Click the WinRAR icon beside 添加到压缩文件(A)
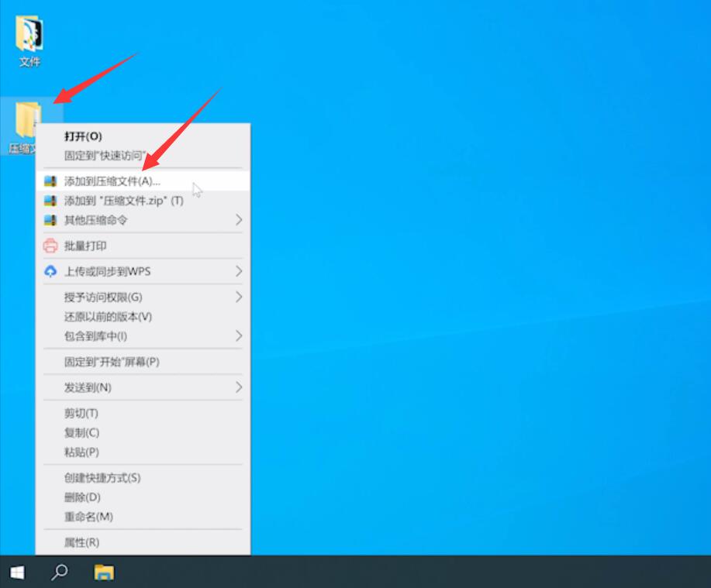The image size is (711, 588). pyautogui.click(x=50, y=181)
